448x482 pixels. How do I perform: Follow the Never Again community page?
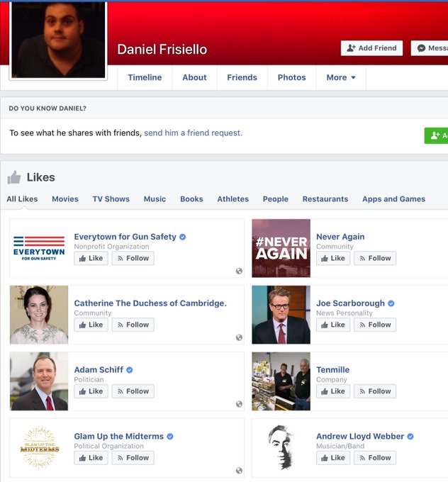click(x=375, y=258)
